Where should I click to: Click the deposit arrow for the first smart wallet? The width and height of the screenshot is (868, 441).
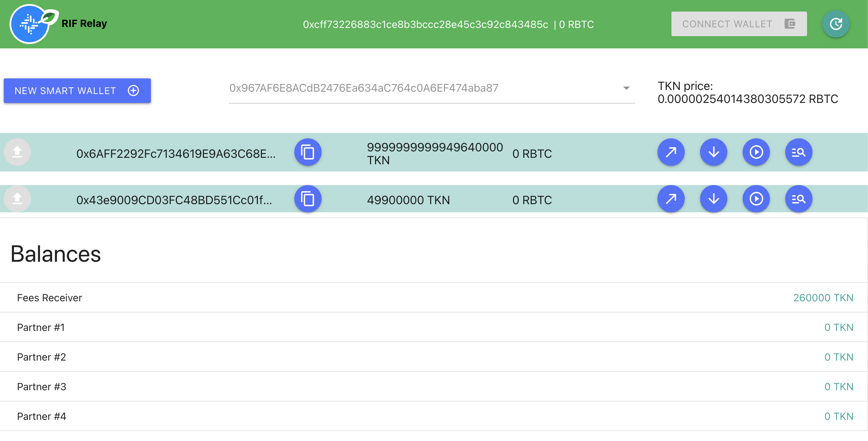[713, 152]
